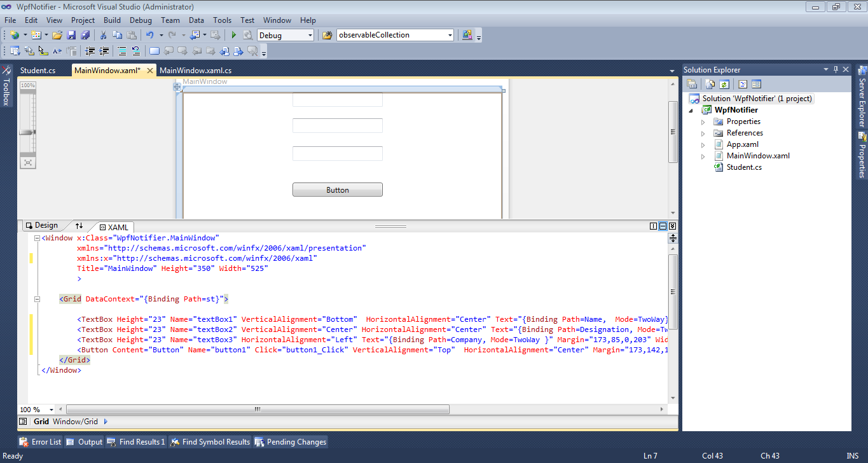Click Refresh icon in Solution Explorer toolbar
The image size is (868, 463).
coord(724,84)
